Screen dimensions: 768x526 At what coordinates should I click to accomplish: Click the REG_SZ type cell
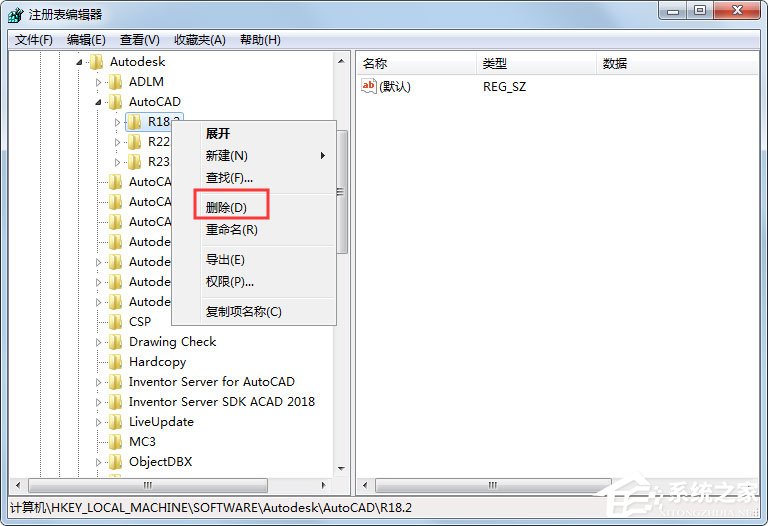[x=504, y=87]
